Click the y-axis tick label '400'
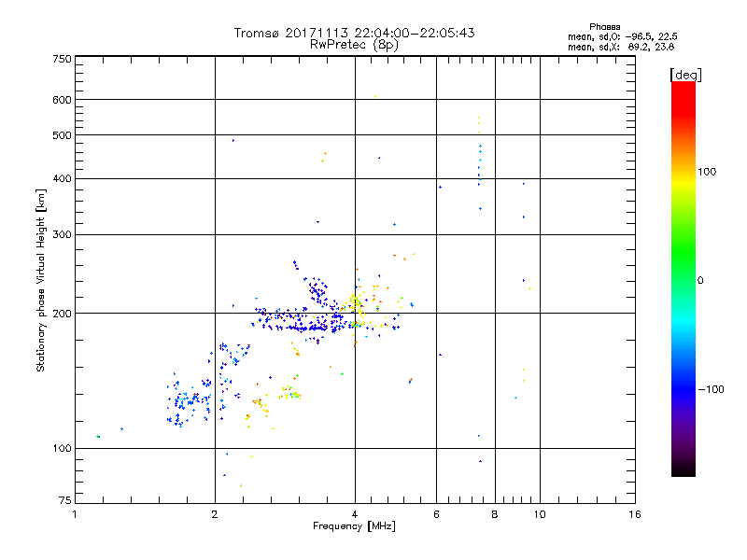 tap(62, 178)
